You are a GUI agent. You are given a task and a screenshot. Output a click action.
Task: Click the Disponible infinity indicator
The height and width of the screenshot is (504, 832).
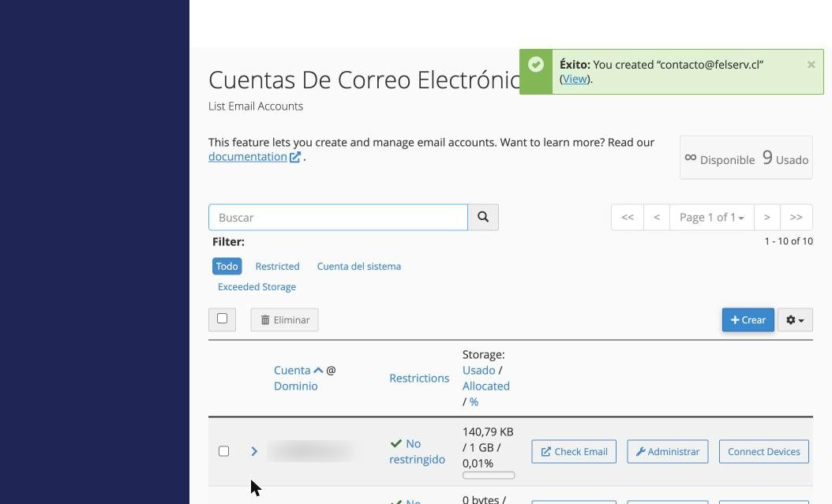tap(719, 159)
